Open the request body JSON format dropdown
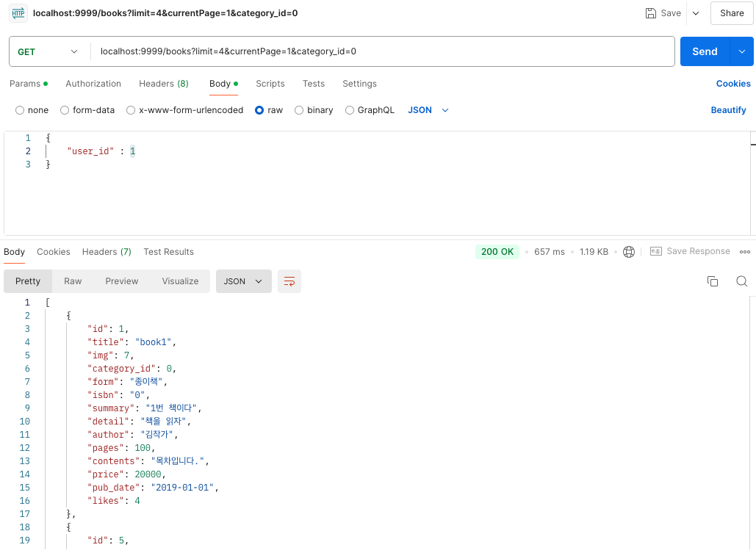Screen dimensions: 756x553 [x=428, y=110]
